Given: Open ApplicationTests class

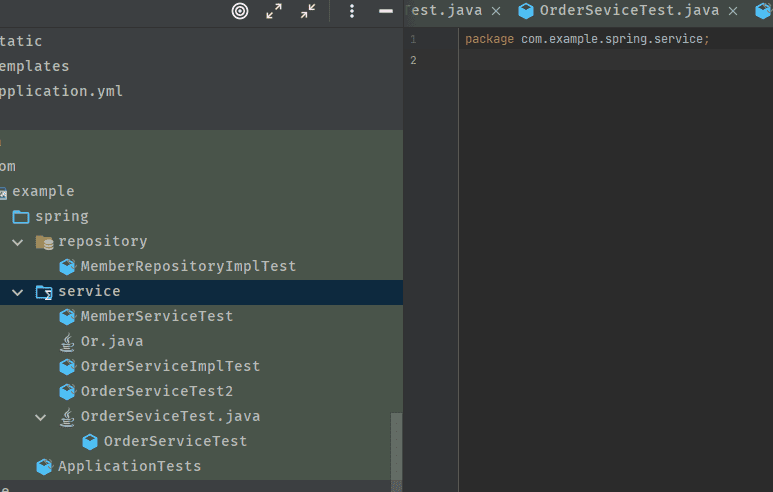Looking at the screenshot, I should (x=129, y=467).
